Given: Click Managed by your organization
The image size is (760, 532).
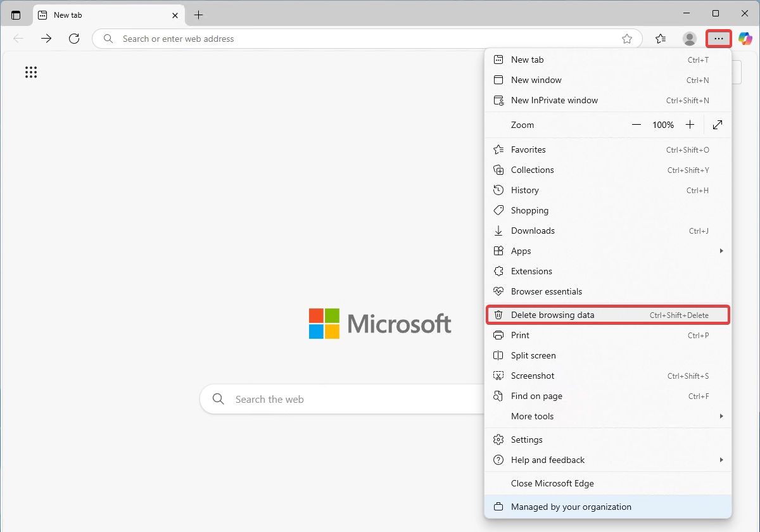Looking at the screenshot, I should pos(608,507).
